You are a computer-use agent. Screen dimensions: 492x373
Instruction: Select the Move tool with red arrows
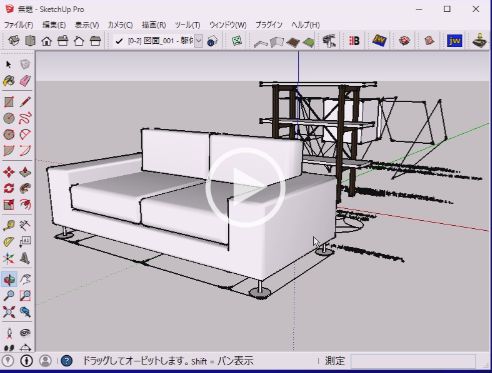point(9,172)
